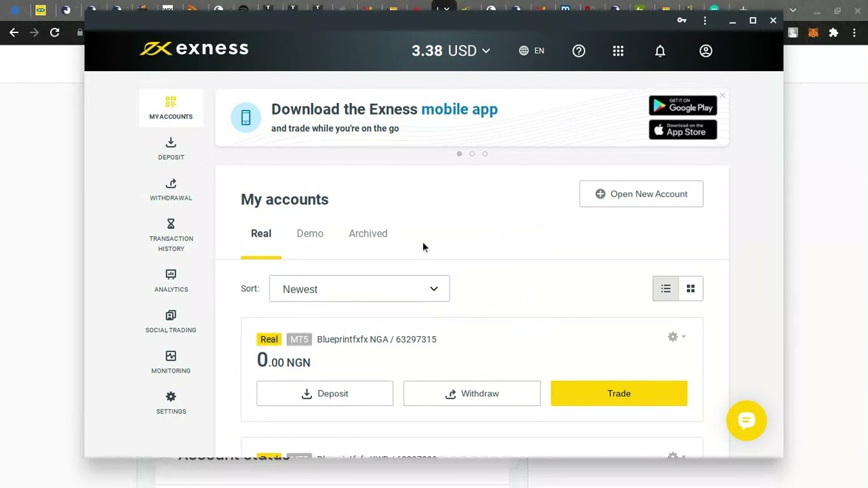868x488 pixels.
Task: Open the popup window three-dot menu
Action: 705,21
